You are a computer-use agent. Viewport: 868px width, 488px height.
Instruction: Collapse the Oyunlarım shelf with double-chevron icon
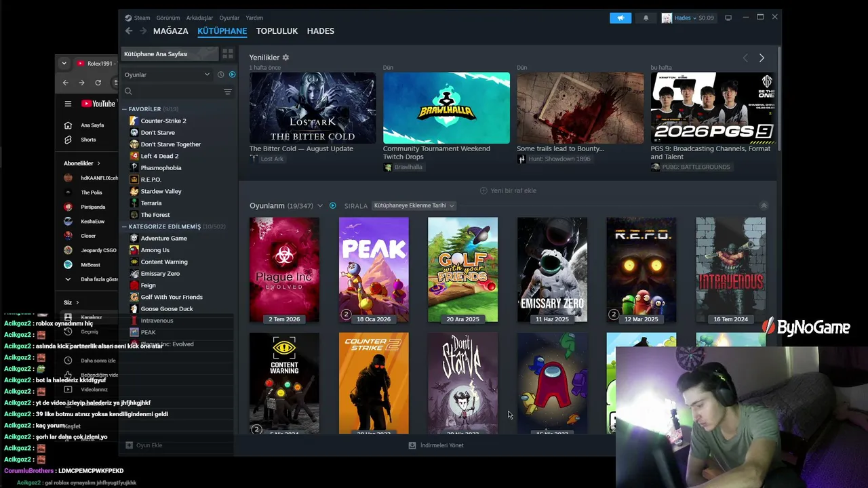[x=764, y=205]
